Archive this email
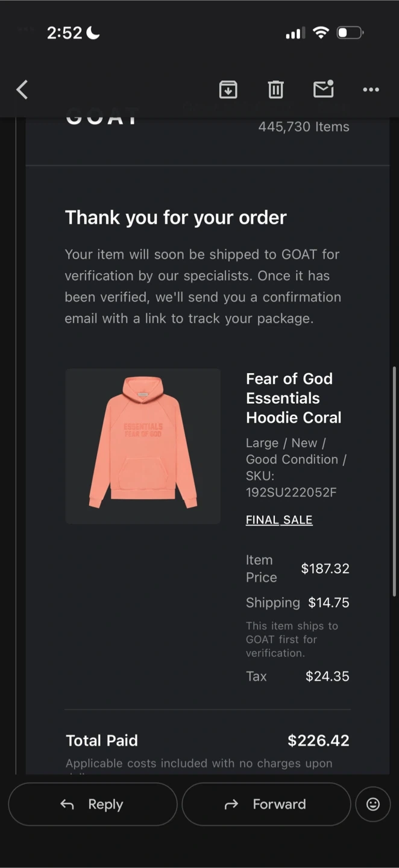The height and width of the screenshot is (868, 399). [x=228, y=90]
